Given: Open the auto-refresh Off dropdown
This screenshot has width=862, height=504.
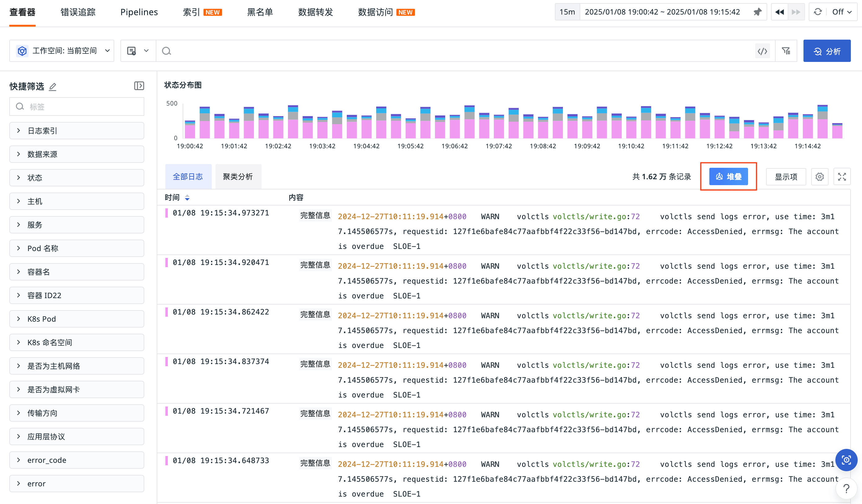Looking at the screenshot, I should pos(842,12).
